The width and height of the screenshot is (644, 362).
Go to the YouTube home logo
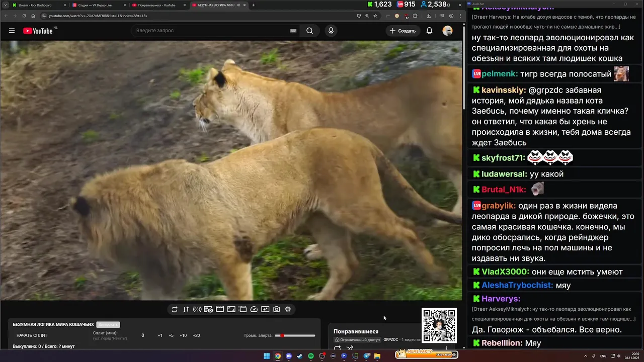click(x=38, y=31)
